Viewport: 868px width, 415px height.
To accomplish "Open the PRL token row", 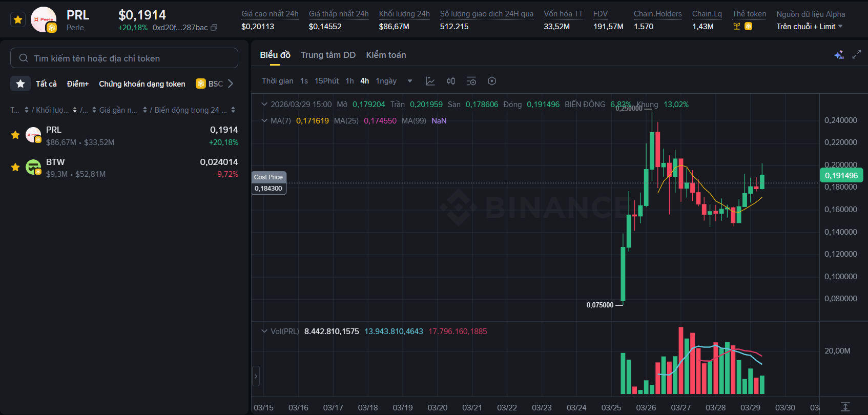I will click(124, 136).
